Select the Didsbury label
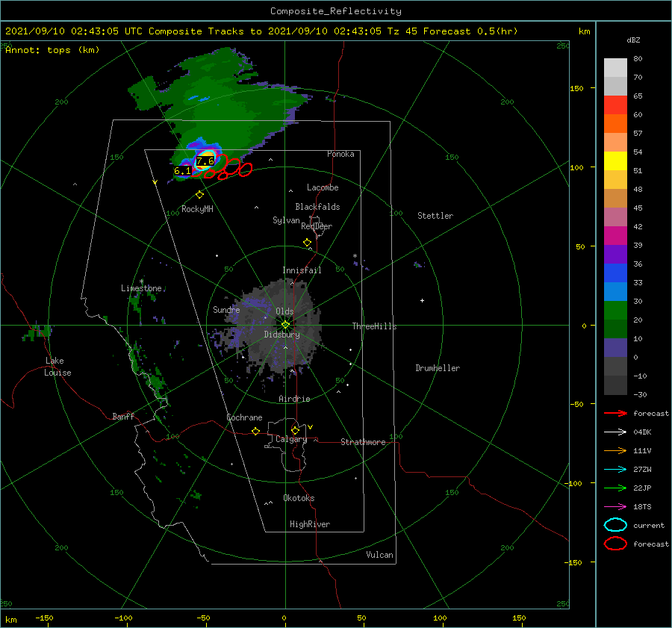The height and width of the screenshot is (628, 672). click(x=282, y=335)
